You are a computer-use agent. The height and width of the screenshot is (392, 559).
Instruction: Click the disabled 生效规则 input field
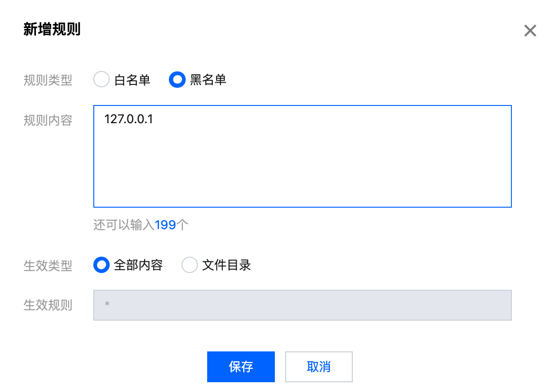pos(302,305)
